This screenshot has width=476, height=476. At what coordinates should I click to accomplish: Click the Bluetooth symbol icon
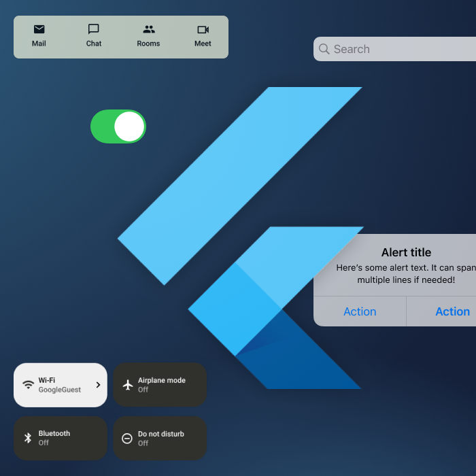[x=28, y=438]
